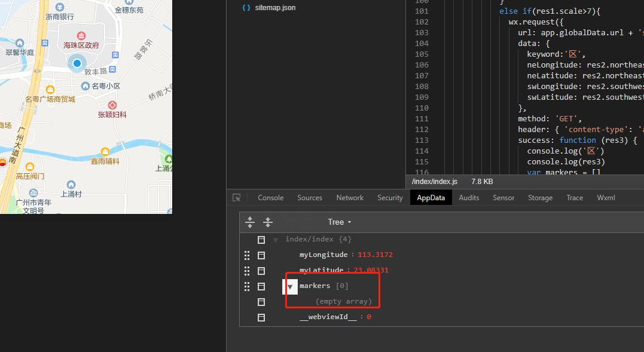This screenshot has height=352, width=644.
Task: Click the blue current location dot on map
Action: [77, 63]
